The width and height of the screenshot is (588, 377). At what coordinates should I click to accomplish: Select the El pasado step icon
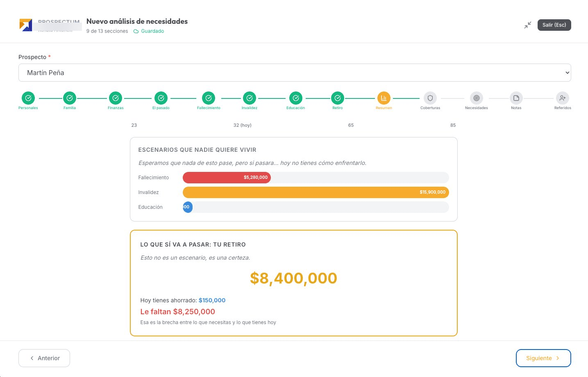161,98
